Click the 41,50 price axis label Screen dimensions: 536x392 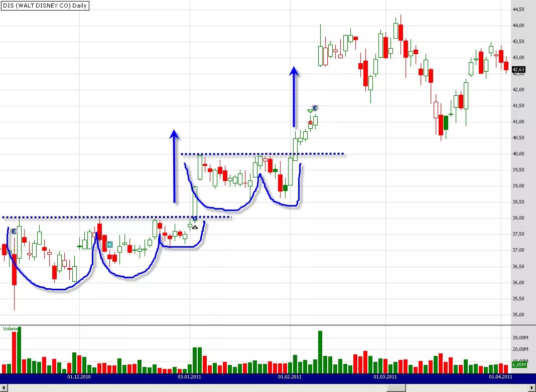tap(518, 106)
